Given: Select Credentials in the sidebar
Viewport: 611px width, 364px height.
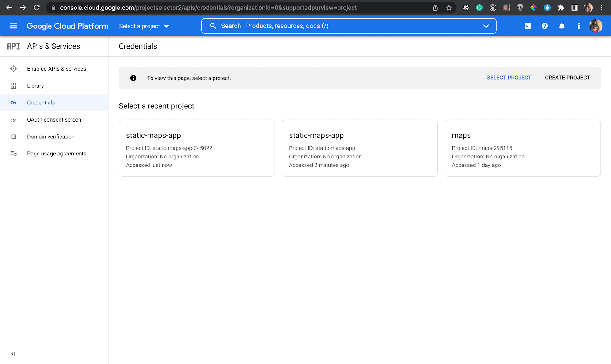Looking at the screenshot, I should (54, 103).
